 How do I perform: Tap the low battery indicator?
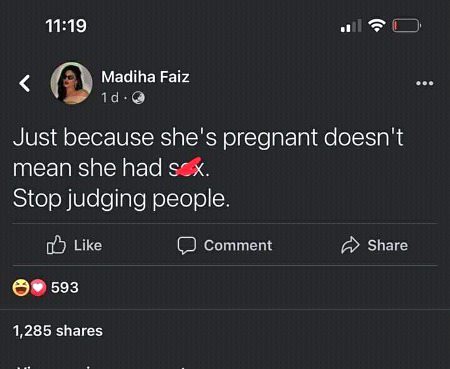pyautogui.click(x=406, y=26)
